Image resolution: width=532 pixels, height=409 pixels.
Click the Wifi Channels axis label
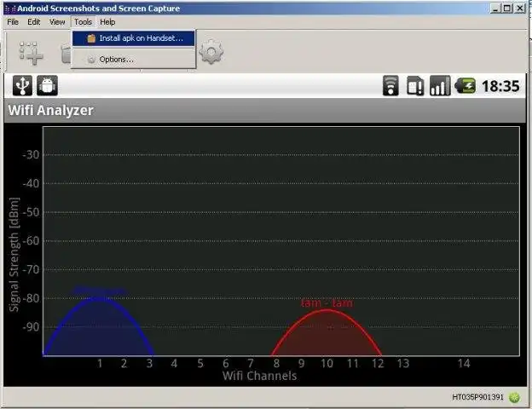[x=259, y=376]
